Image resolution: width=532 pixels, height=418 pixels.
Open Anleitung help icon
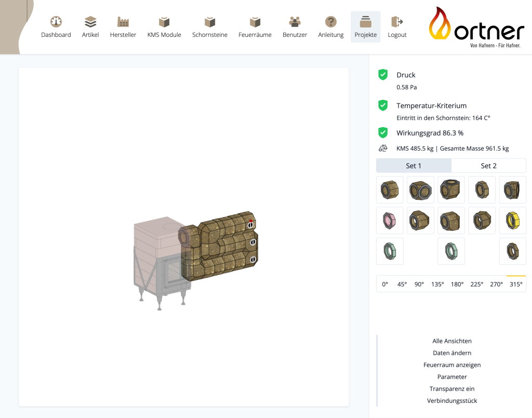(331, 22)
